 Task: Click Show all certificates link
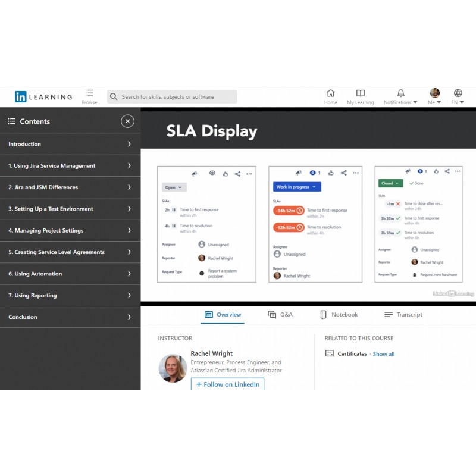[x=384, y=354]
